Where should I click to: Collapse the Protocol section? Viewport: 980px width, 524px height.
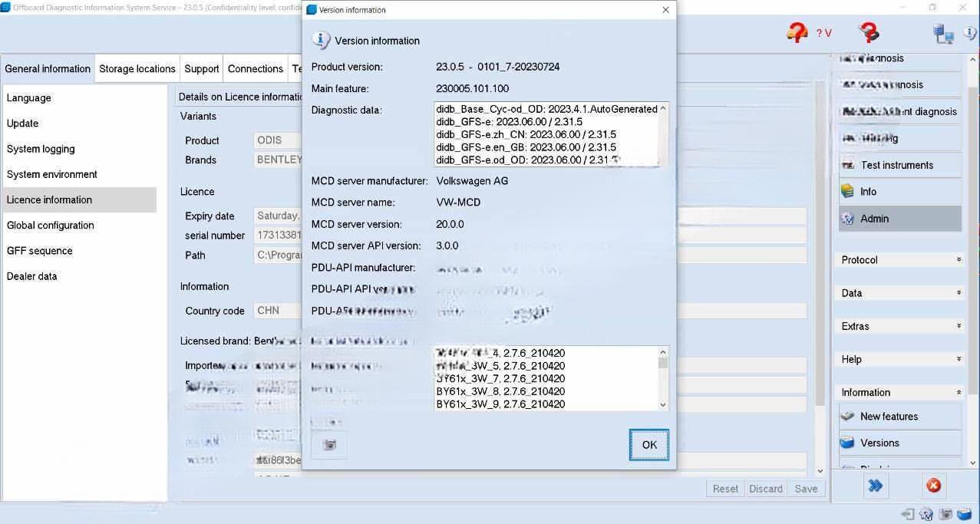[x=900, y=260]
